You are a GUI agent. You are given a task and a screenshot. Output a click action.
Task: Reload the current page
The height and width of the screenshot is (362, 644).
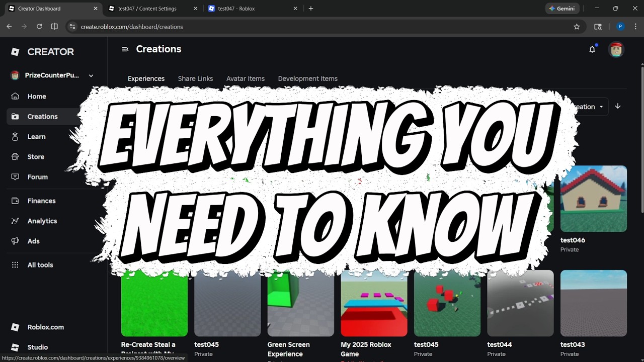pos(39,27)
